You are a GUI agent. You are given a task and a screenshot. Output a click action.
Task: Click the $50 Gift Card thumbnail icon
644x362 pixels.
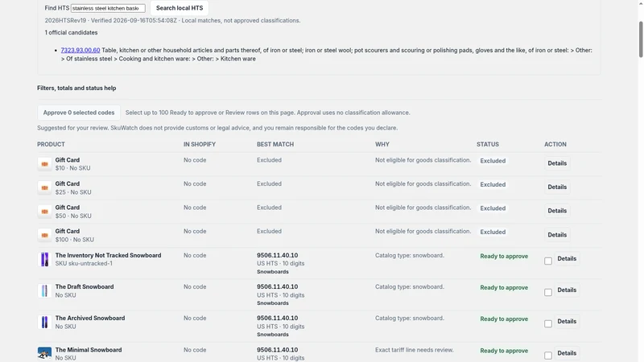(44, 212)
